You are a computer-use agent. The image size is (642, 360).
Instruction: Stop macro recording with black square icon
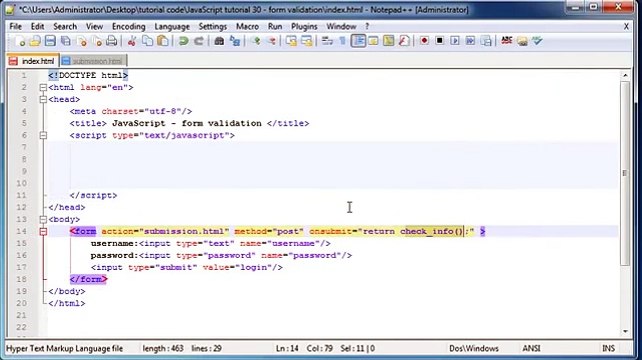point(439,41)
